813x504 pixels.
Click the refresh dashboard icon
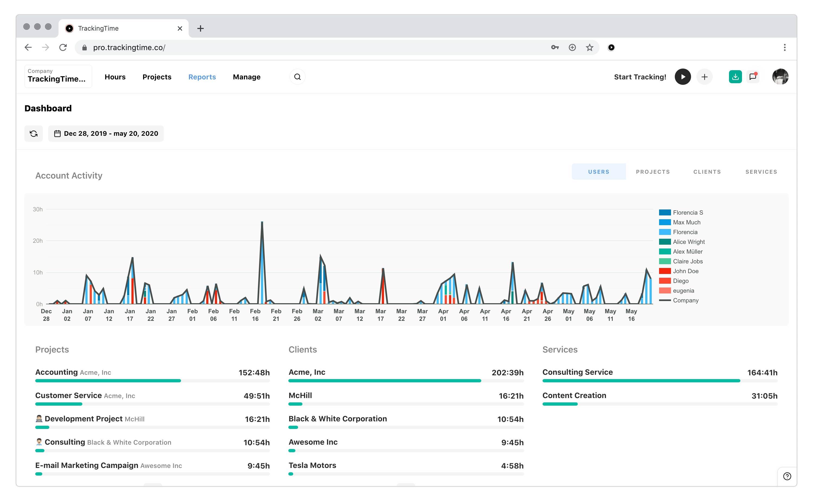pyautogui.click(x=34, y=134)
